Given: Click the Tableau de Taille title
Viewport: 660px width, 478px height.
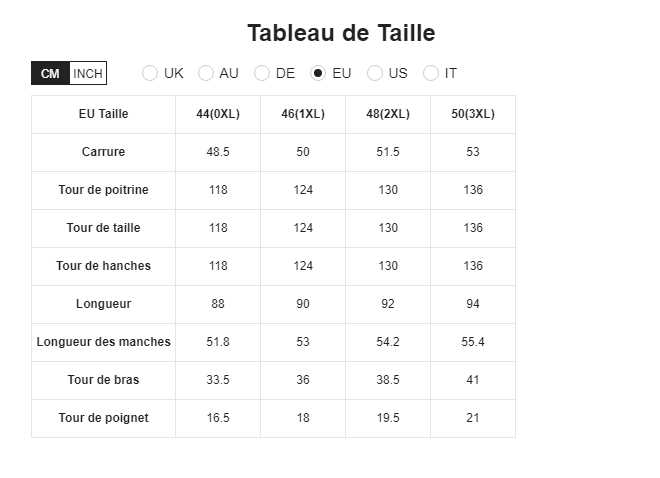Looking at the screenshot, I should click(341, 33).
